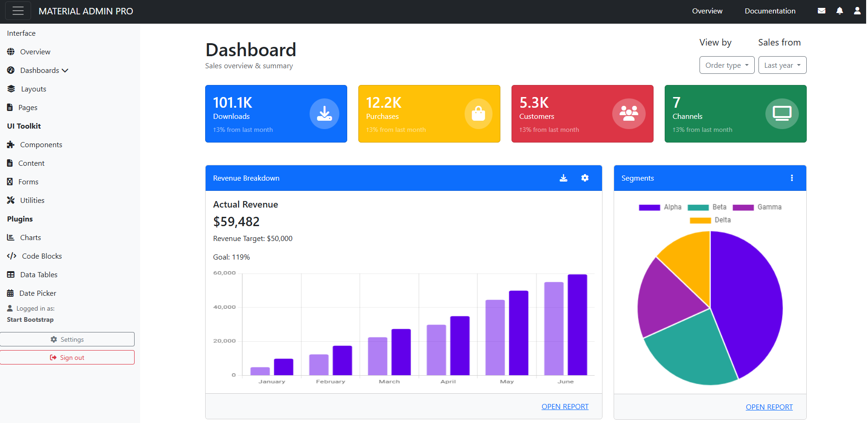Viewport: 868px width, 423px height.
Task: Click the download circle icon on Downloads card
Action: (324, 114)
